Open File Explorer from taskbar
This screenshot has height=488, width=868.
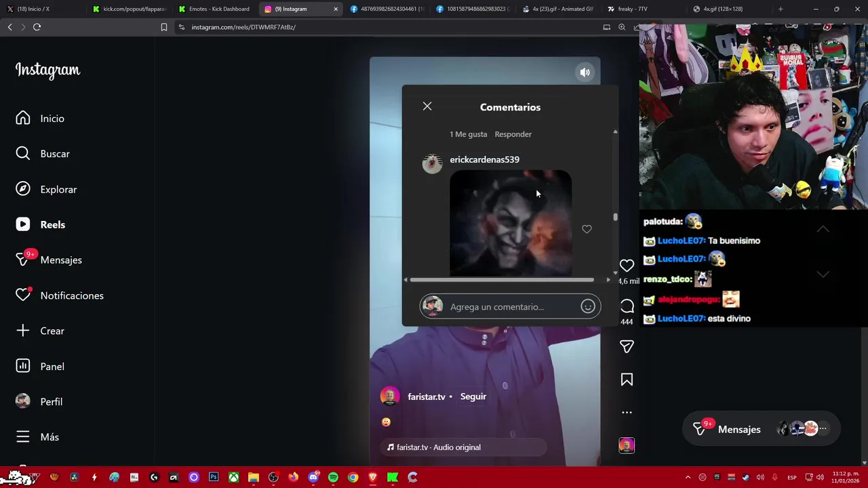253,477
